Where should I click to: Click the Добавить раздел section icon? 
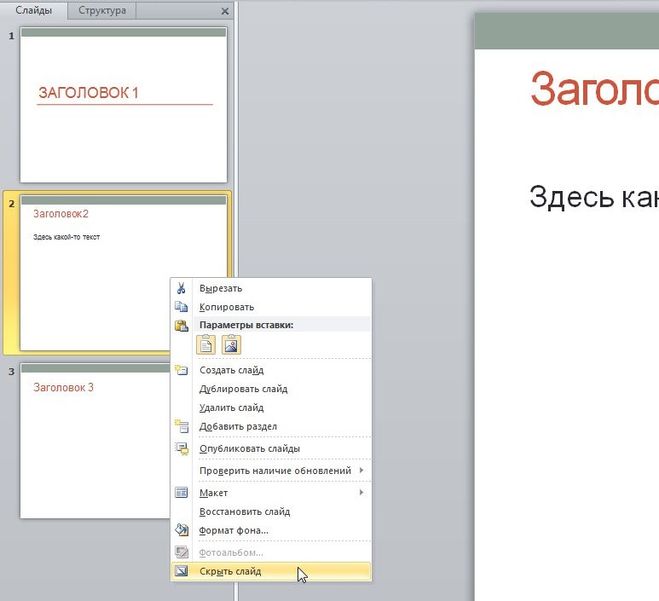[x=181, y=426]
